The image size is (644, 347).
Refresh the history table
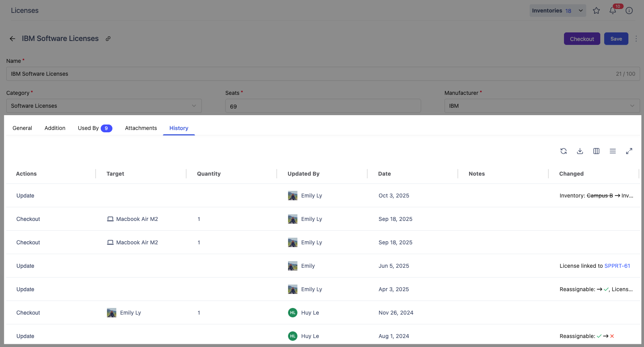coord(564,151)
